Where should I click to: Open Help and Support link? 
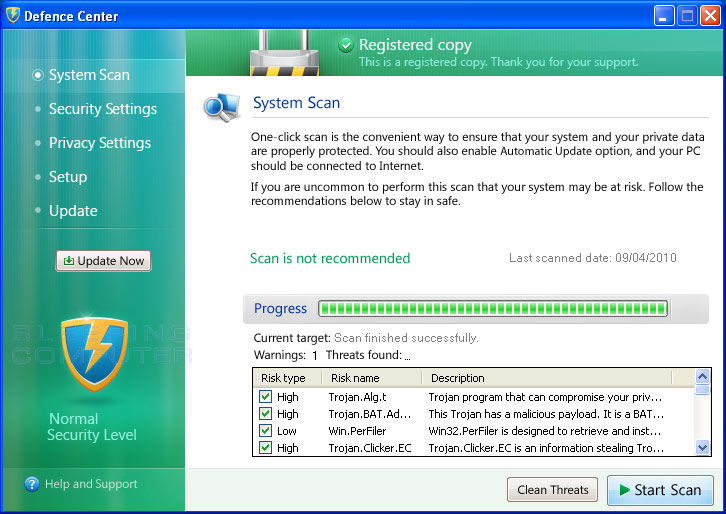91,484
